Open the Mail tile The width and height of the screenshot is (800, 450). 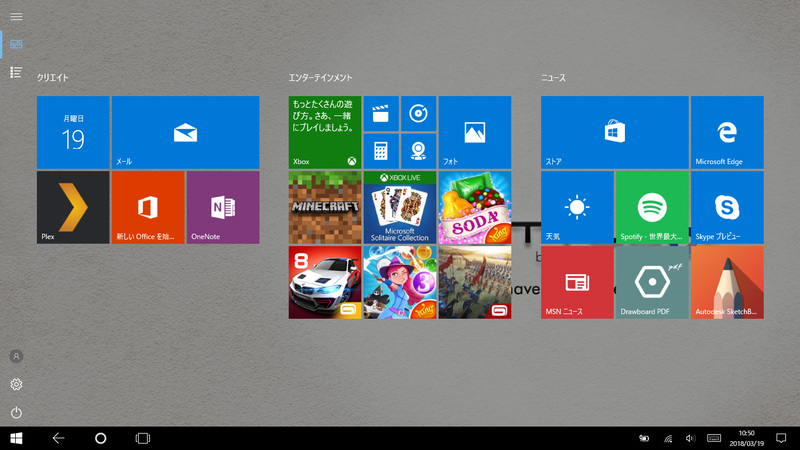185,132
